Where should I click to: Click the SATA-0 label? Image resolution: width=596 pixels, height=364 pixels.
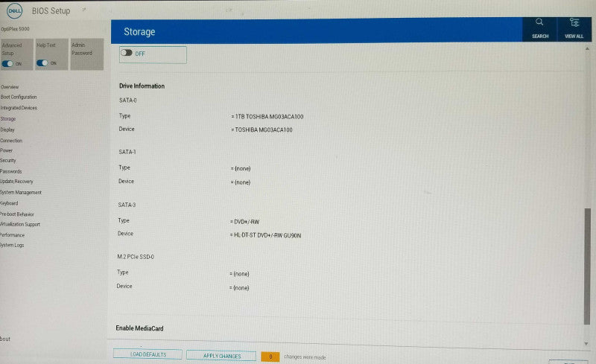point(127,100)
